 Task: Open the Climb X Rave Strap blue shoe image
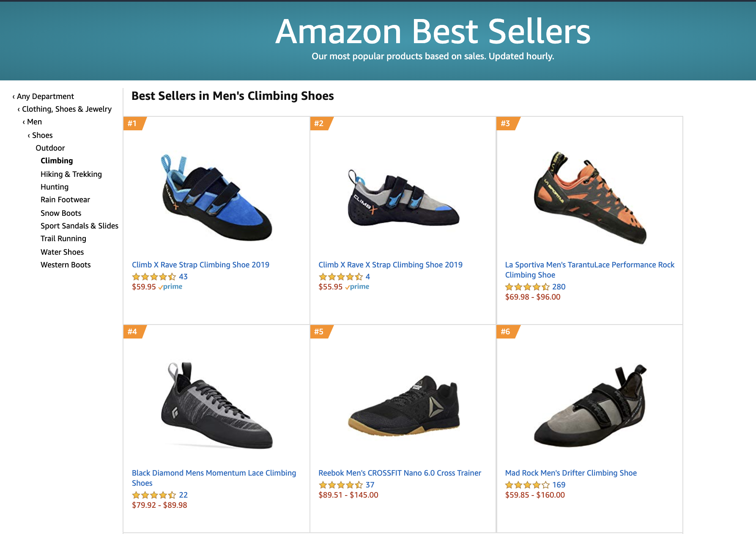coord(216,198)
